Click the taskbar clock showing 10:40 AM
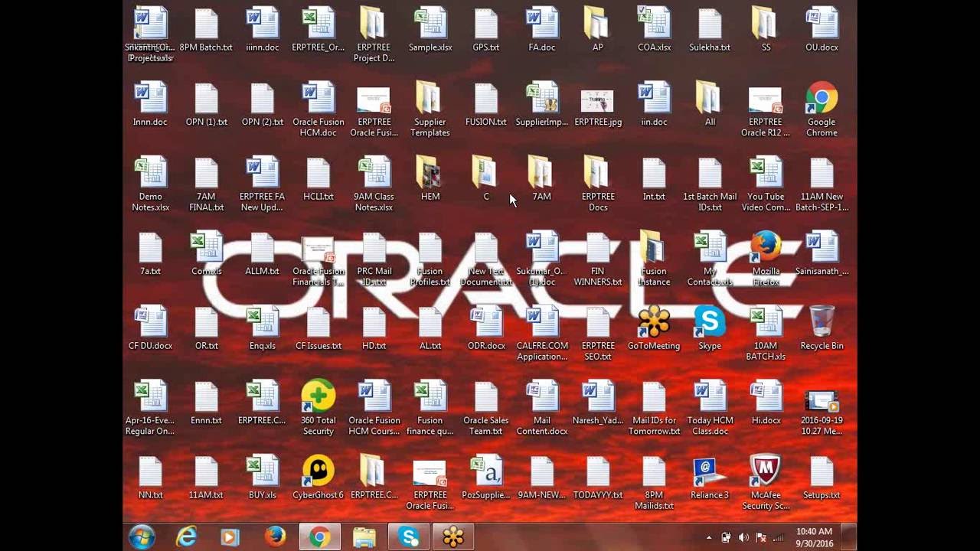The height and width of the screenshot is (551, 980). point(814,537)
